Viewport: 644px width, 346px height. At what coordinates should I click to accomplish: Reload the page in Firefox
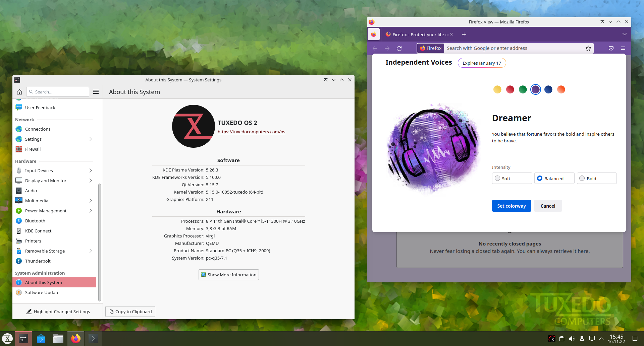pos(399,48)
